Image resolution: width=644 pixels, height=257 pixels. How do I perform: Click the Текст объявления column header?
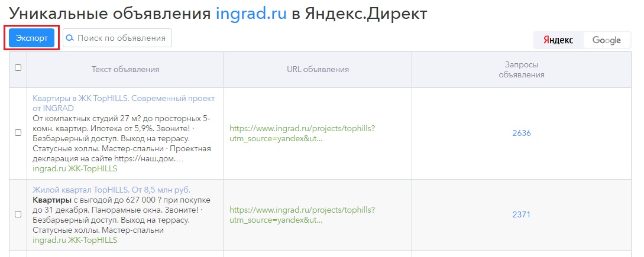(125, 69)
